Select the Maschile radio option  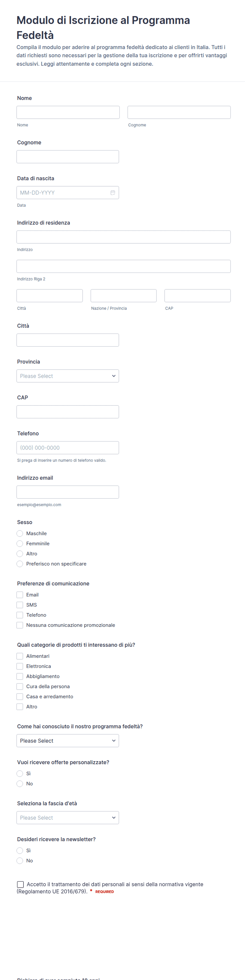click(x=20, y=533)
